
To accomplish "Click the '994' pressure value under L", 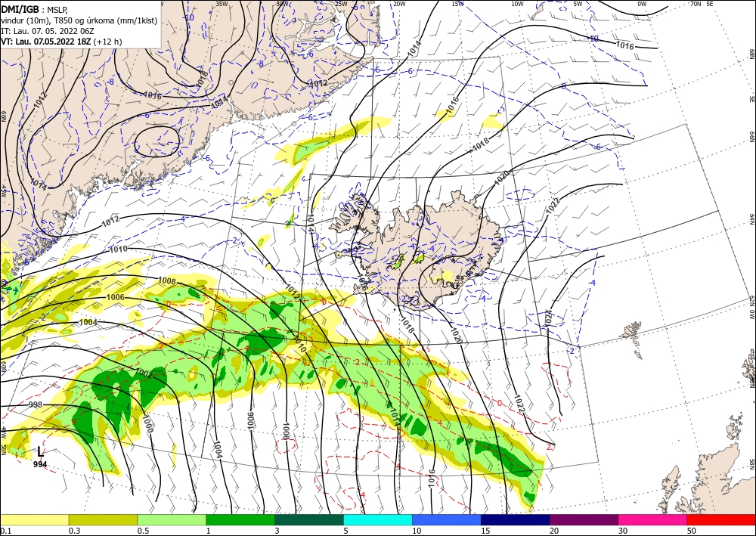I will (40, 464).
